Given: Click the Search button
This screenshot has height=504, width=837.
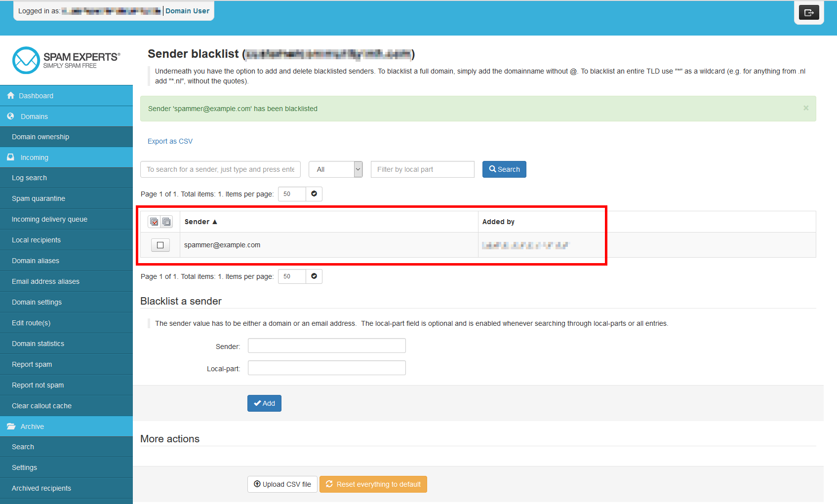Looking at the screenshot, I should (x=504, y=169).
